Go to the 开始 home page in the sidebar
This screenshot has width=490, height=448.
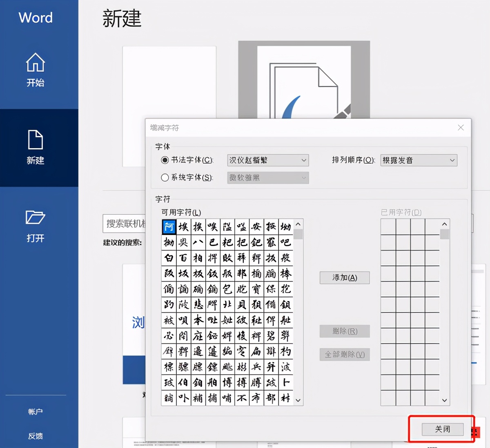[36, 70]
